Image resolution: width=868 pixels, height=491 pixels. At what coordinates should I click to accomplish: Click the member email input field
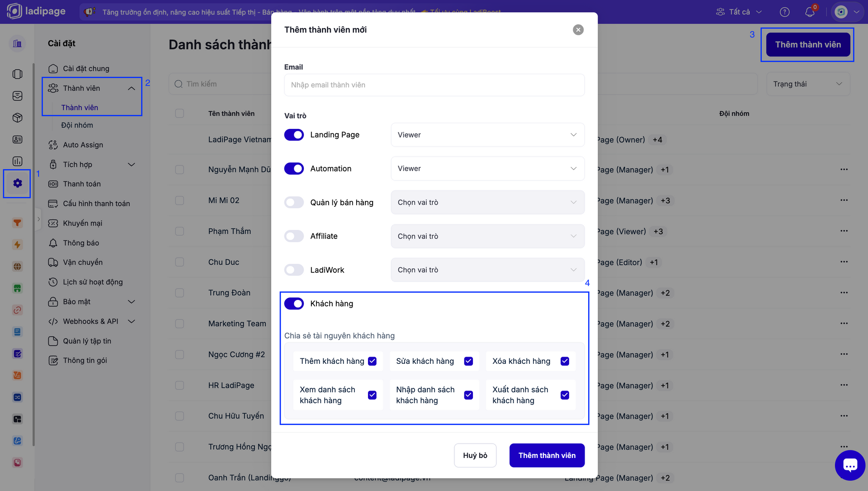[x=434, y=85]
